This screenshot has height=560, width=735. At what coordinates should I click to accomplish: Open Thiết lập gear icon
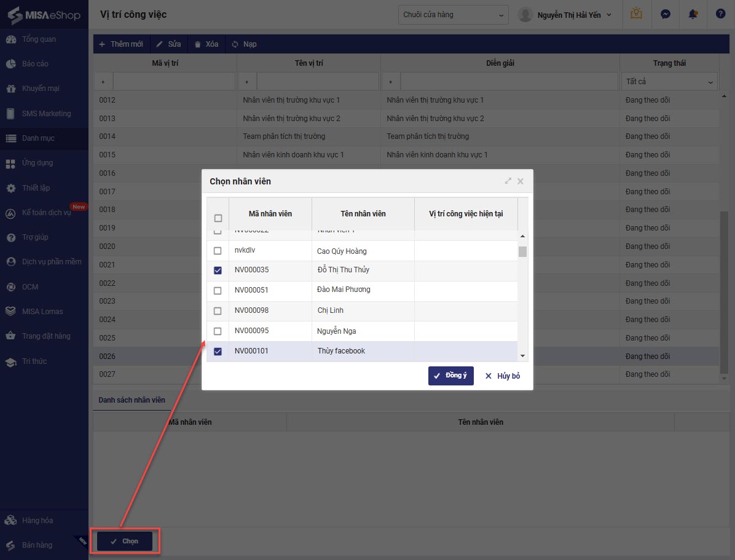click(11, 188)
